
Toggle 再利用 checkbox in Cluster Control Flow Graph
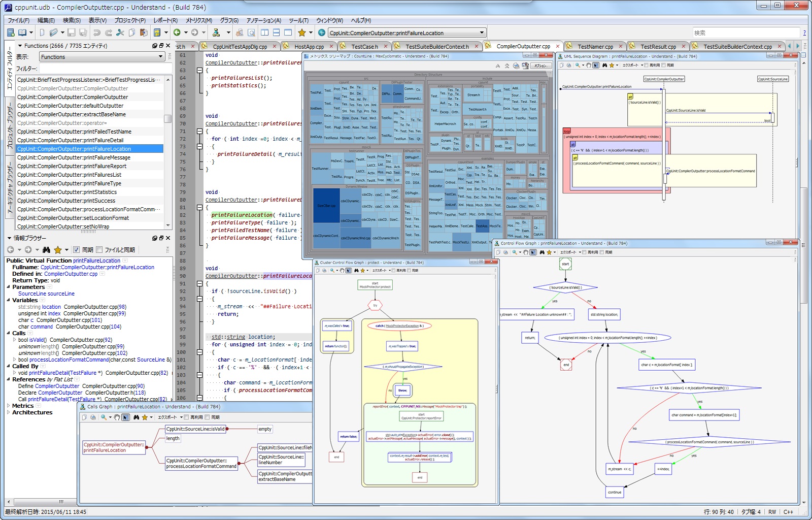pos(393,271)
